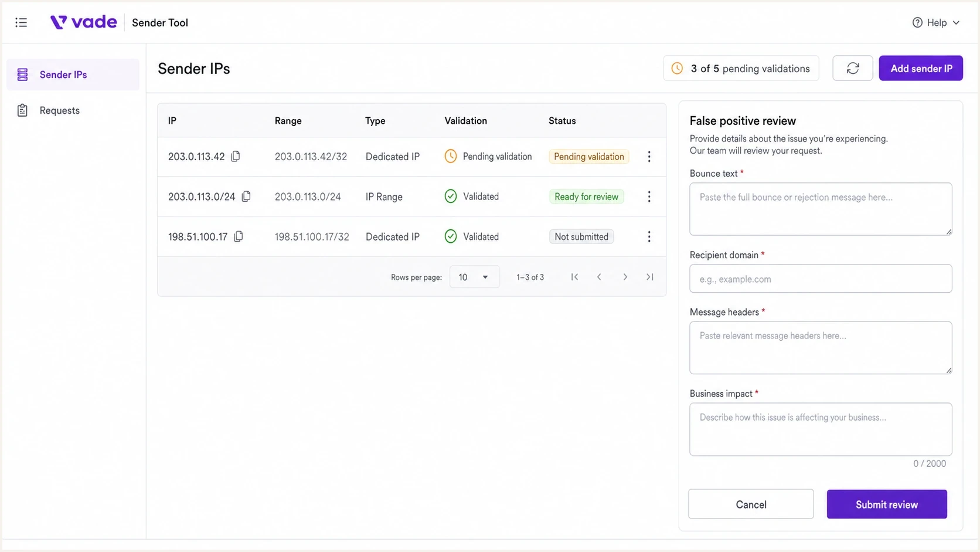
Task: Click the Sender IPs server icon
Action: click(22, 74)
